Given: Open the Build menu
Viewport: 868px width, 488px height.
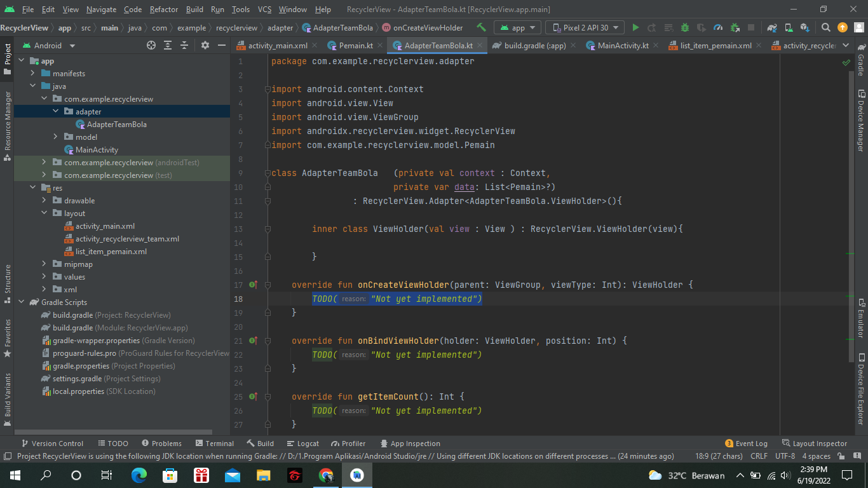Looking at the screenshot, I should [195, 10].
